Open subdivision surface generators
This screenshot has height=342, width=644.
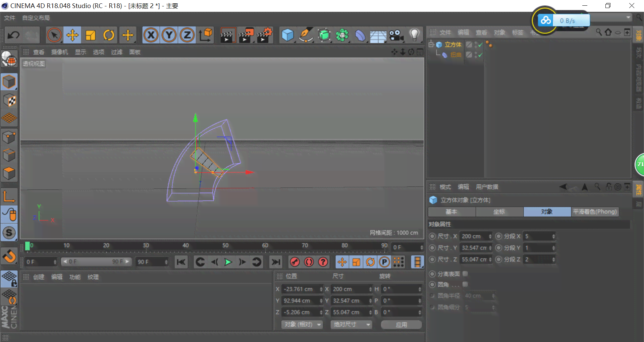point(324,35)
